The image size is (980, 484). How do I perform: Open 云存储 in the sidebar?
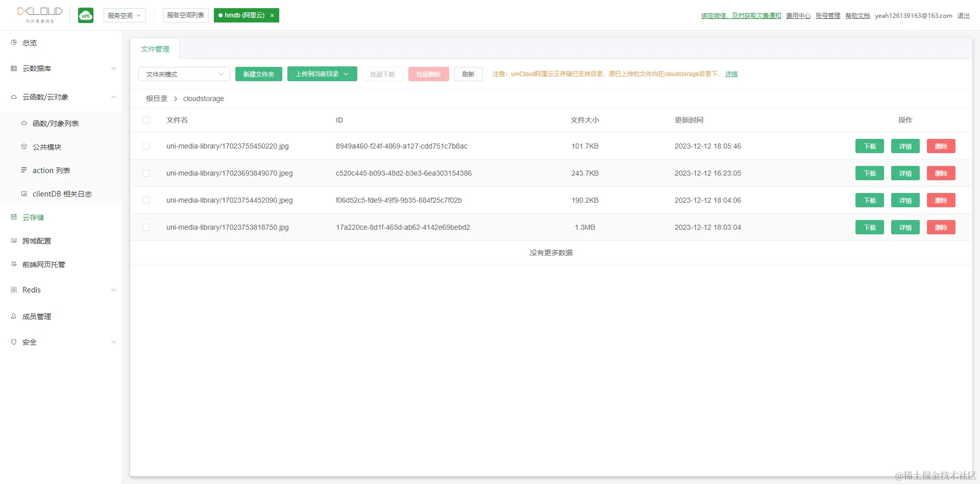pyautogui.click(x=33, y=217)
